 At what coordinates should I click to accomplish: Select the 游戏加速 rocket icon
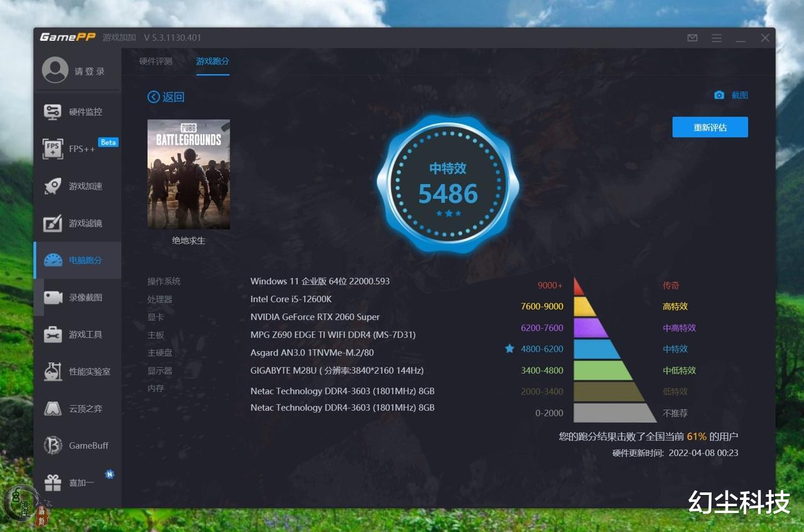pos(53,186)
